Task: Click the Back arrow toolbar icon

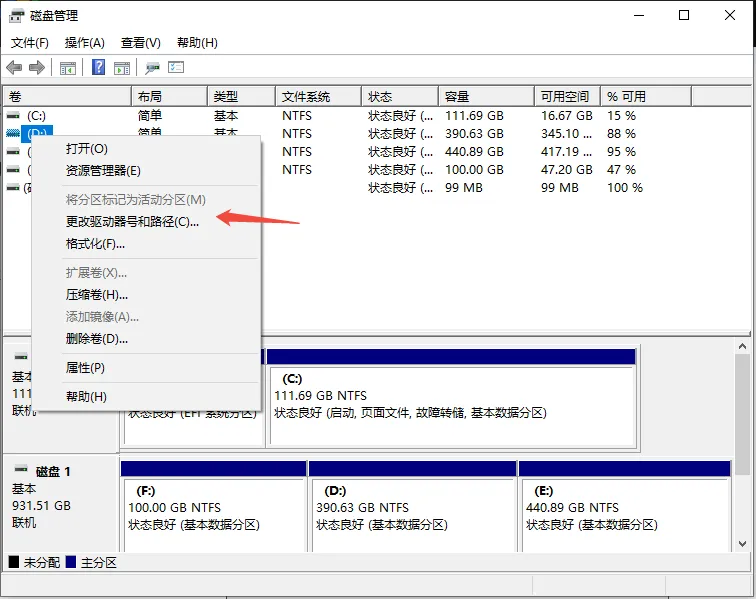Action: click(x=14, y=68)
